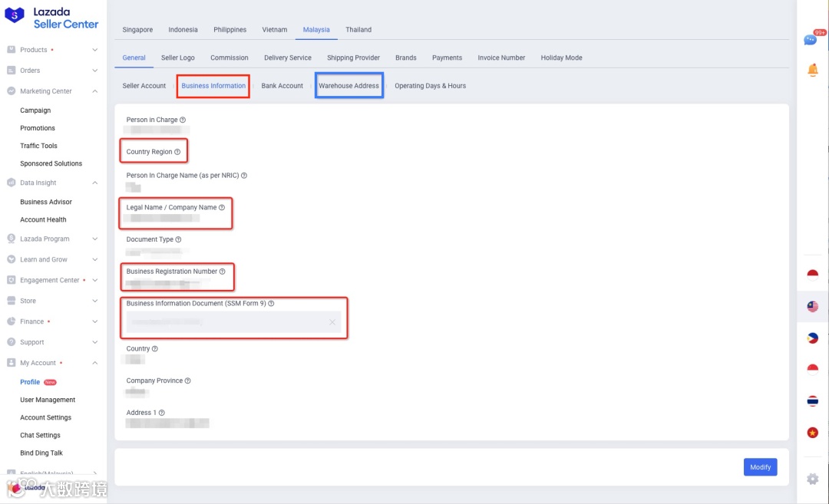Click the Modify button

[760, 467]
